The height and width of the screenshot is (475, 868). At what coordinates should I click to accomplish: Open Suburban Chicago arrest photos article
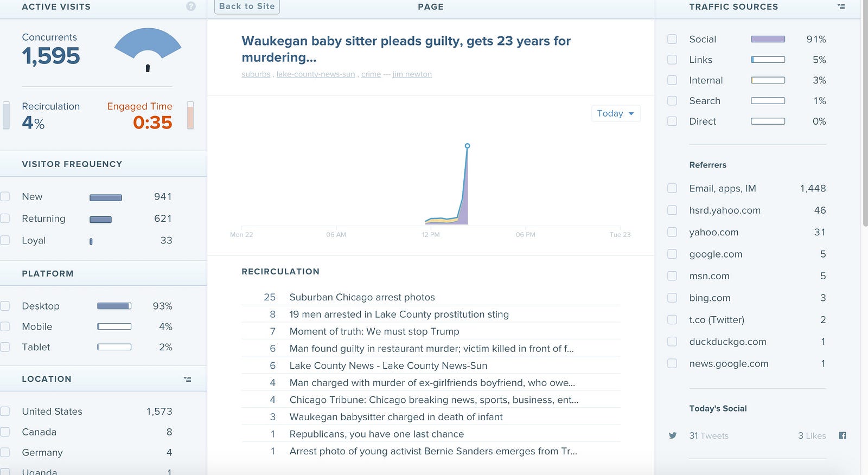tap(362, 297)
